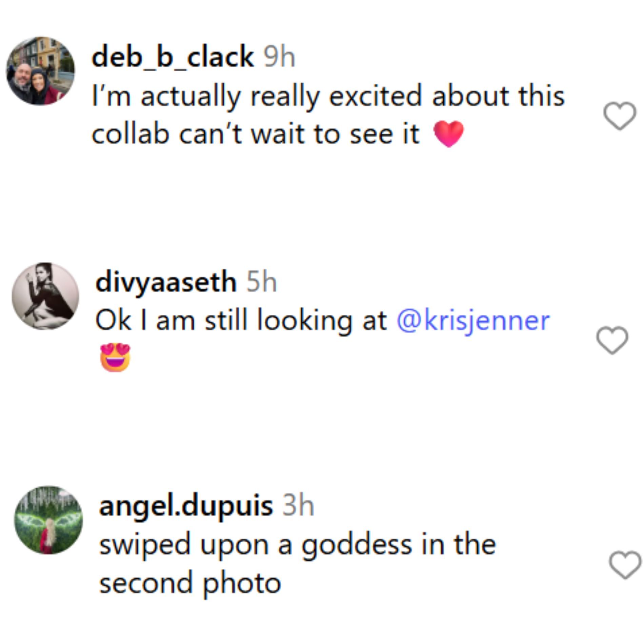The image size is (644, 644).
Task: Click the text "swiped upon a goddess in the"
Action: point(297,545)
